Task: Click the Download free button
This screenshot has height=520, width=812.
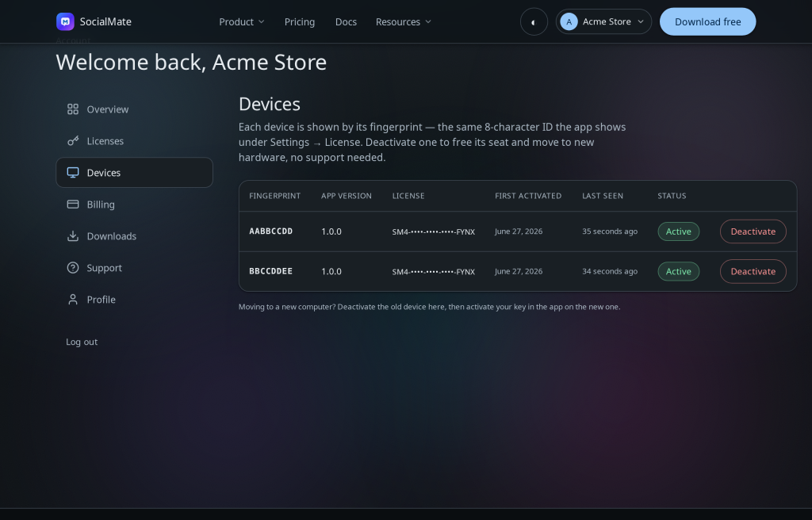Action: click(x=708, y=21)
